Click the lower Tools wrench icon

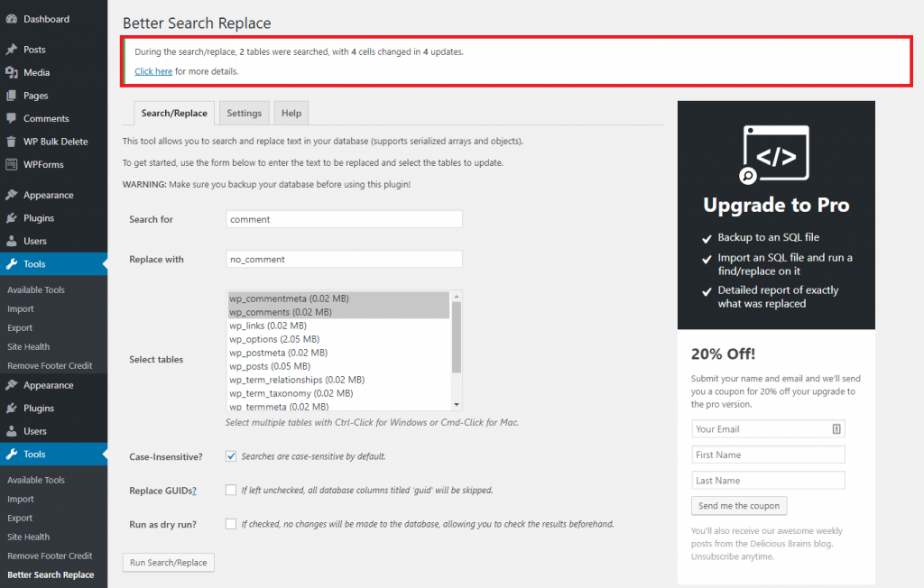tap(11, 455)
